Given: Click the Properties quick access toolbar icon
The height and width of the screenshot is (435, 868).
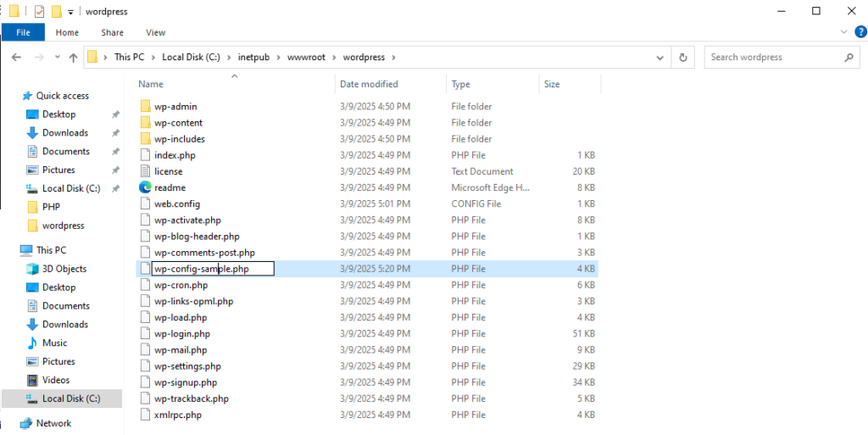Looking at the screenshot, I should coord(39,11).
